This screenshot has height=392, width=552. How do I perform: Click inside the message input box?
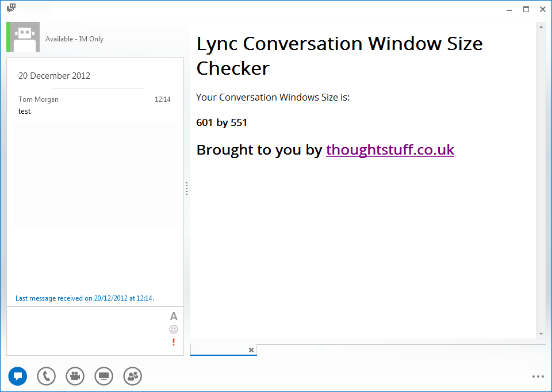[88, 331]
